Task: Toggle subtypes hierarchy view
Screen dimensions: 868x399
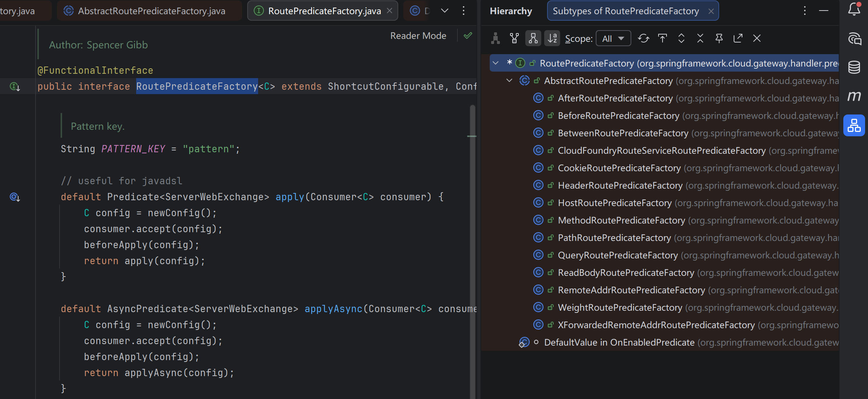Action: point(533,38)
